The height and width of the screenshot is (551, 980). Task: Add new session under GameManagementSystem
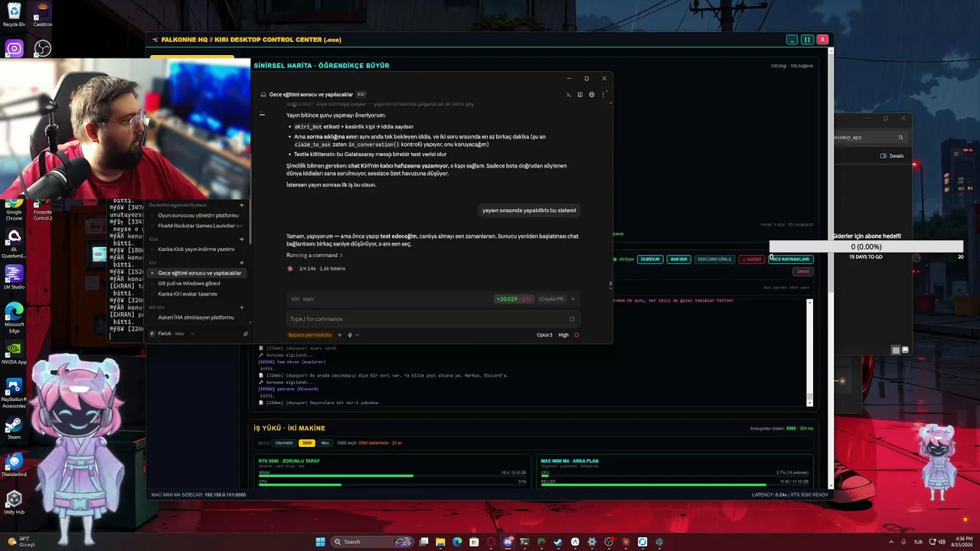[x=242, y=205]
